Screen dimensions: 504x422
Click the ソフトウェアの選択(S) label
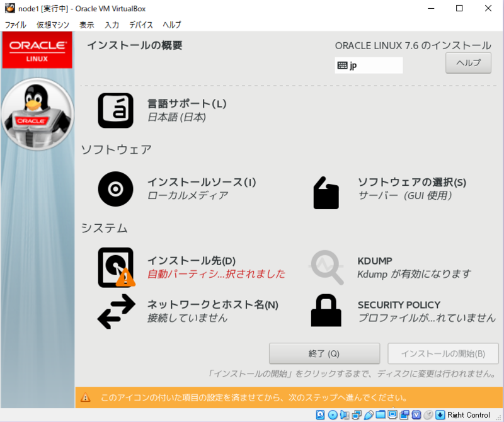click(412, 182)
